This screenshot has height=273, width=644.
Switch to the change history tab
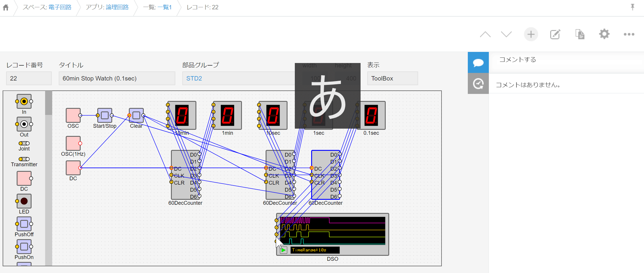point(478,84)
